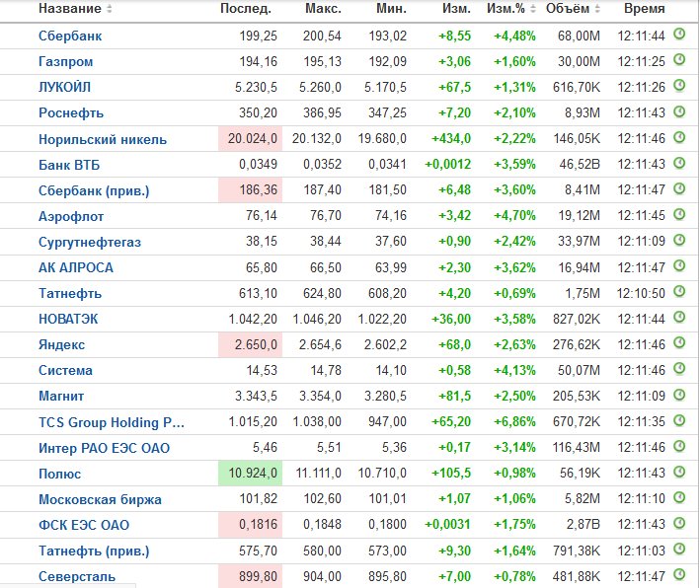This screenshot has width=700, height=588.
Task: Sort table by Объём column arrows
Action: 597,9
